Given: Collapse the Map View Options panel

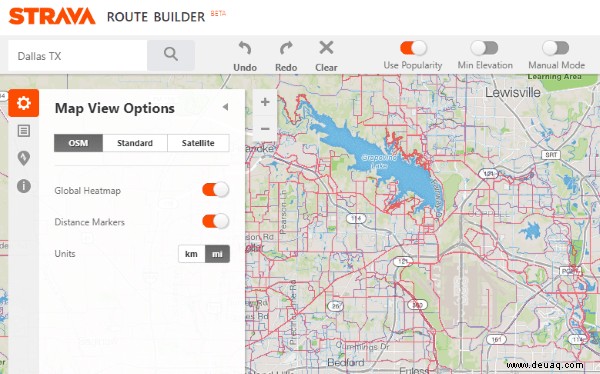Looking at the screenshot, I should tap(225, 107).
